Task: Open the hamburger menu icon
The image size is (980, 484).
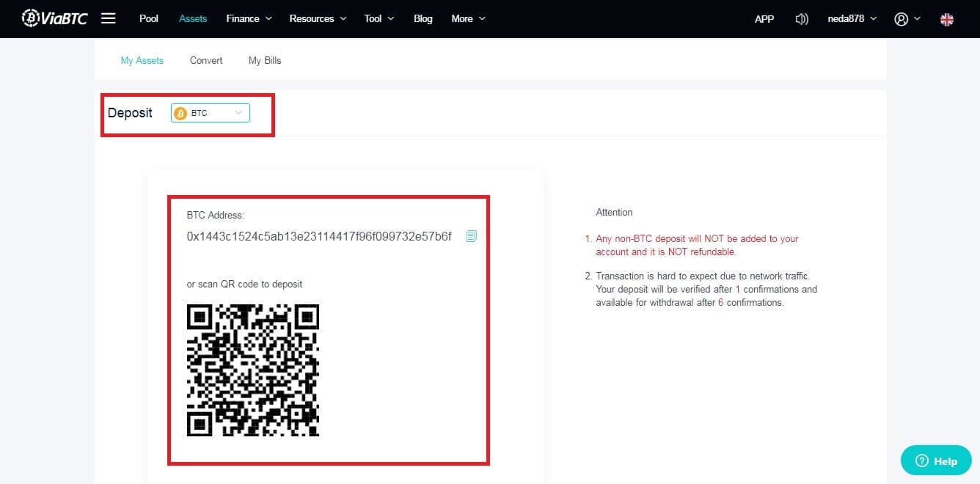Action: [108, 18]
